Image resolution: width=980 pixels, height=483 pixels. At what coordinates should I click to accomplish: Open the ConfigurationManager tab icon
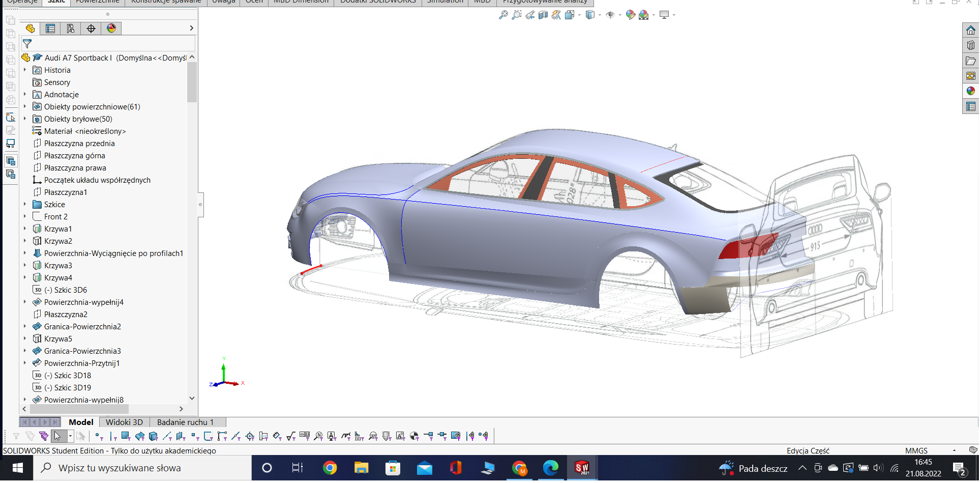(71, 29)
